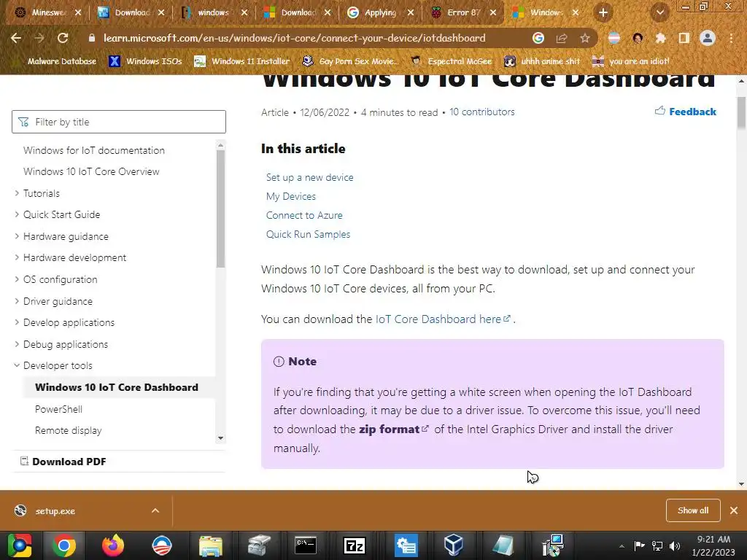Jump to Quick Run Samples section
The width and height of the screenshot is (747, 560).
[x=308, y=234]
